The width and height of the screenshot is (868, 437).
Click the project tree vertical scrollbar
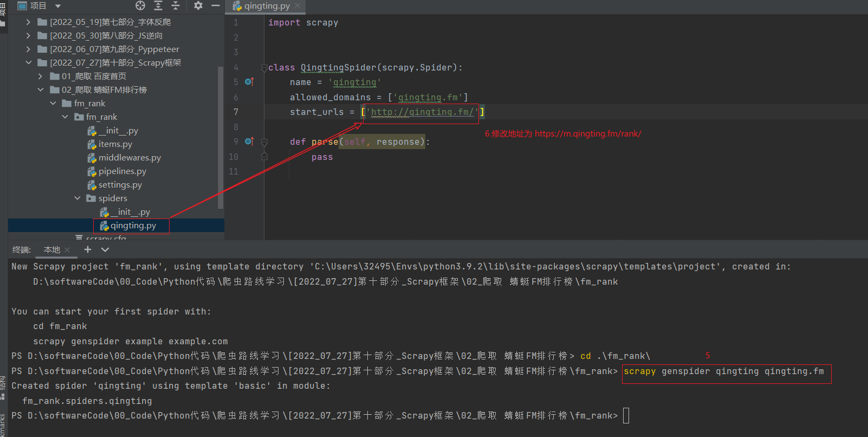[x=221, y=137]
